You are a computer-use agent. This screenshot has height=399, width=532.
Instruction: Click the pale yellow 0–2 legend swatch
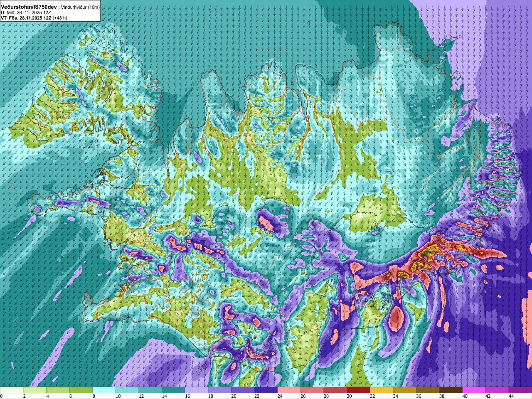click(x=12, y=390)
